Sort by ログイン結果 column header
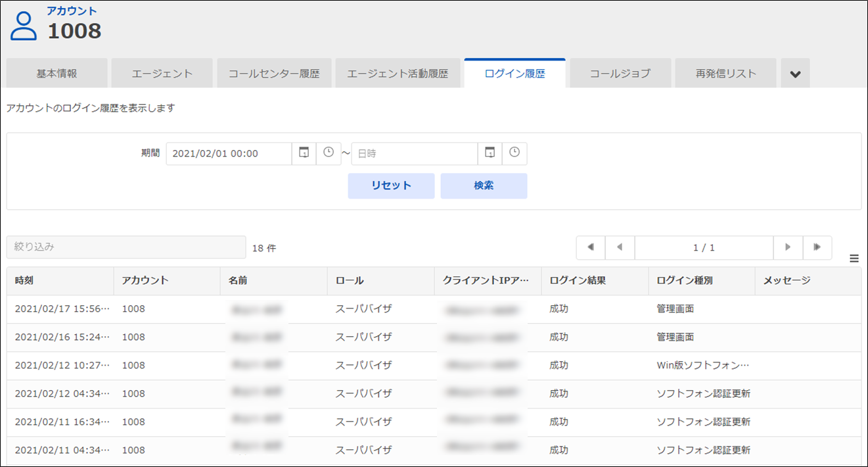 595,280
